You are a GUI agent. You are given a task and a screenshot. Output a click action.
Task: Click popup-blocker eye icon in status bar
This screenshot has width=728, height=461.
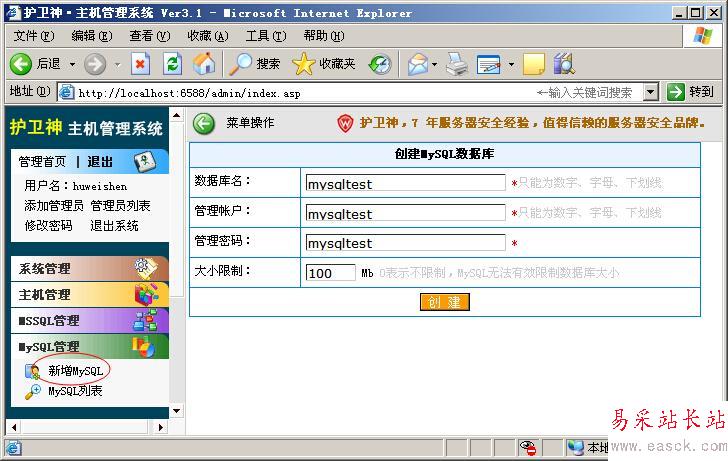528,448
